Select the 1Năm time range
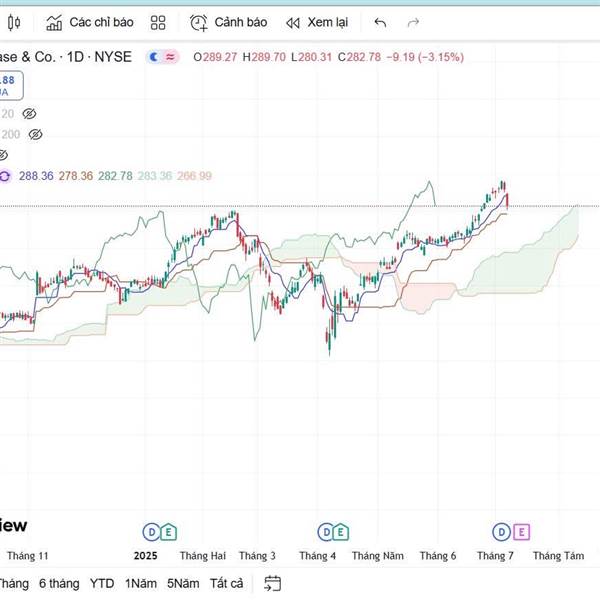This screenshot has width=600, height=600. (x=141, y=584)
